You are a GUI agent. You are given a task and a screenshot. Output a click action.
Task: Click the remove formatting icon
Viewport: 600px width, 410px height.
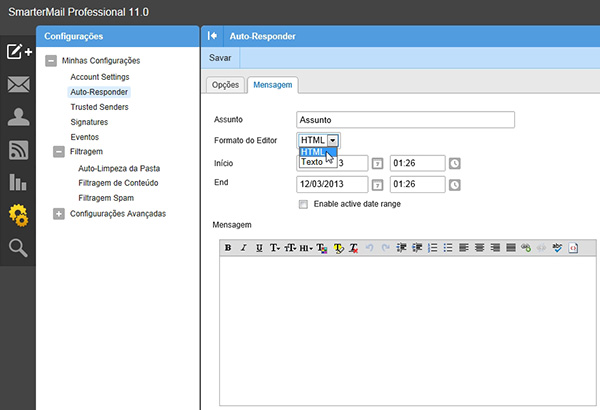pyautogui.click(x=354, y=248)
